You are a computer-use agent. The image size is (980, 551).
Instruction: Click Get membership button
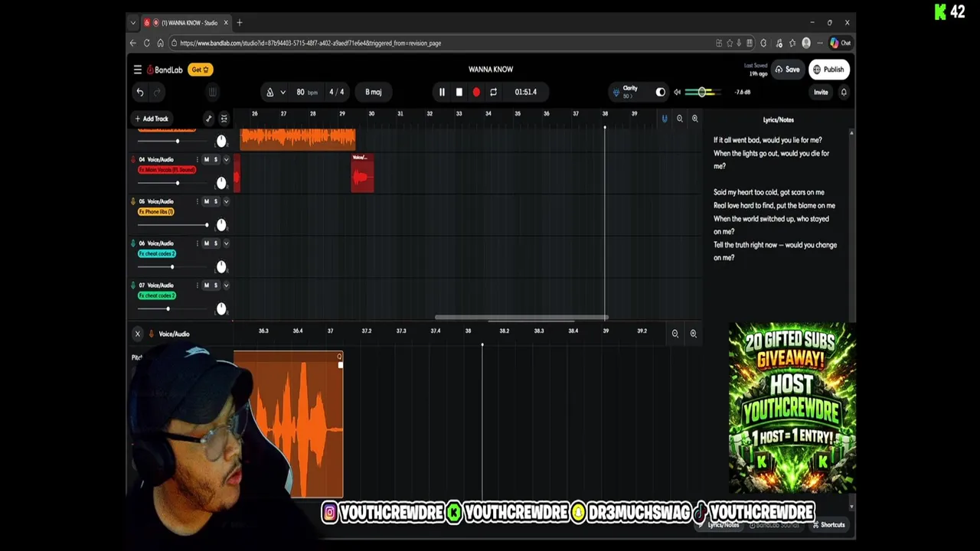click(201, 70)
